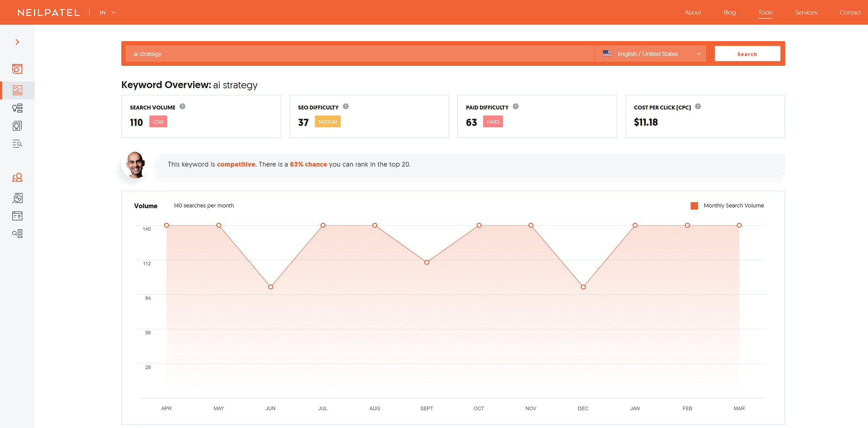The width and height of the screenshot is (868, 428).
Task: Open English / United States location dropdown
Action: tap(650, 54)
